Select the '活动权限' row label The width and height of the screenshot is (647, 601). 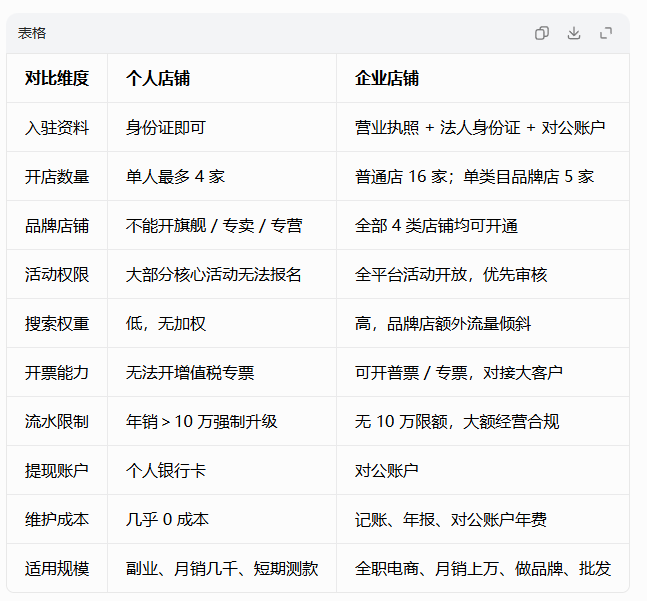(57, 275)
